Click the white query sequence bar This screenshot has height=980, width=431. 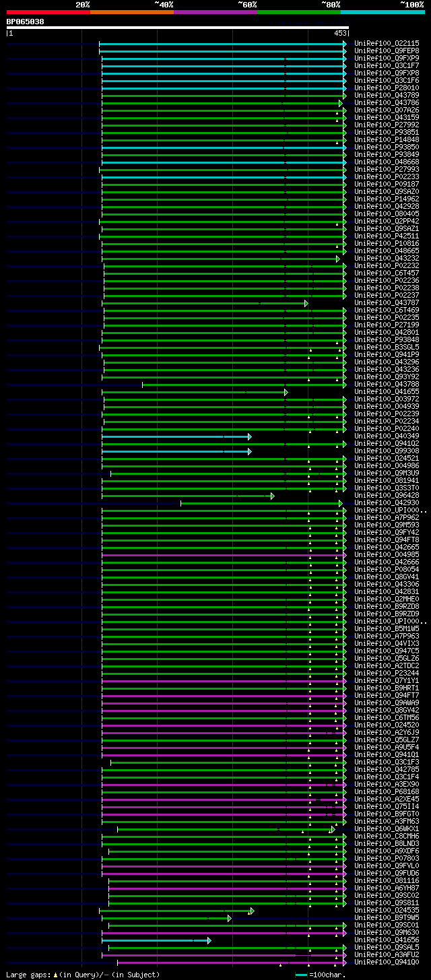point(178,28)
